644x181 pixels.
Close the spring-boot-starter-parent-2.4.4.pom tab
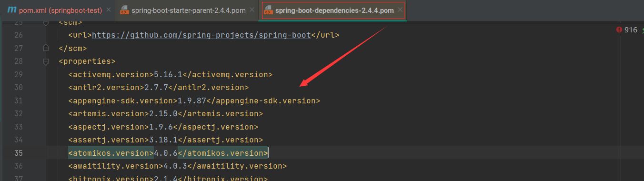[252, 10]
